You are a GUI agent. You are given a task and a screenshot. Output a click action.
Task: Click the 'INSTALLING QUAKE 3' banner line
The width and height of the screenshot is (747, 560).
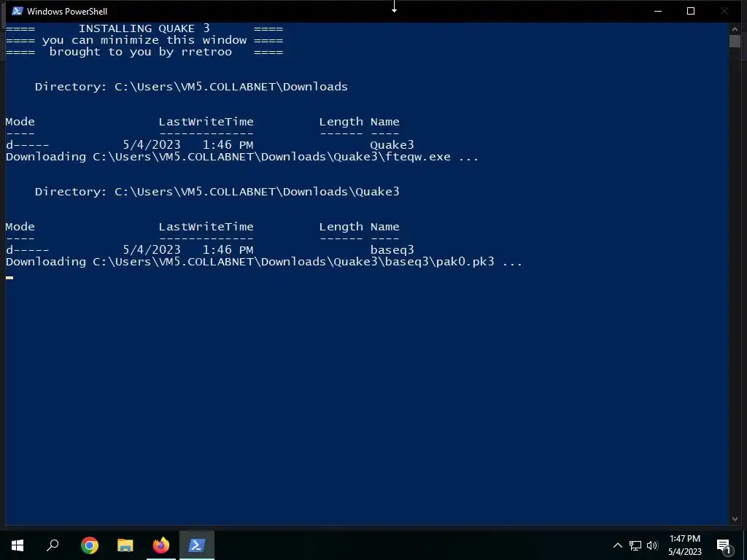[x=144, y=28]
